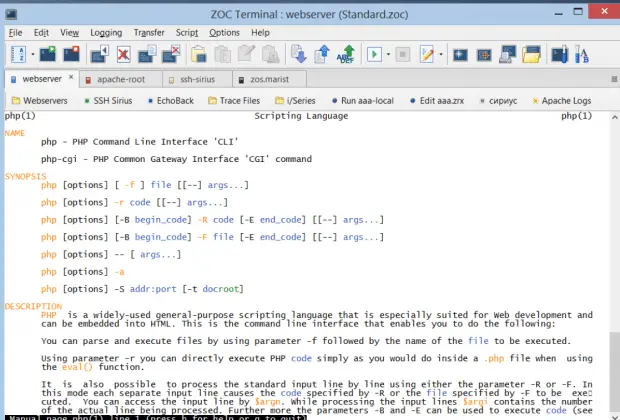Click the connect session icon with green arrow

tap(48, 54)
